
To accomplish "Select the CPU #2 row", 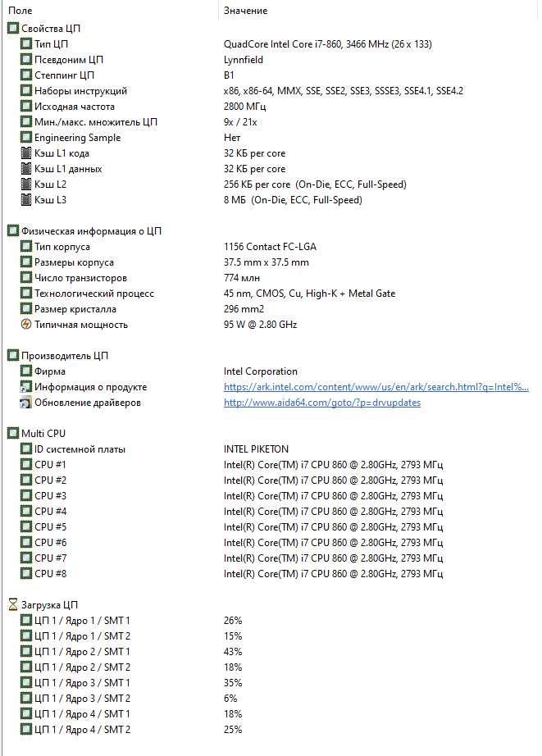I will [270, 480].
